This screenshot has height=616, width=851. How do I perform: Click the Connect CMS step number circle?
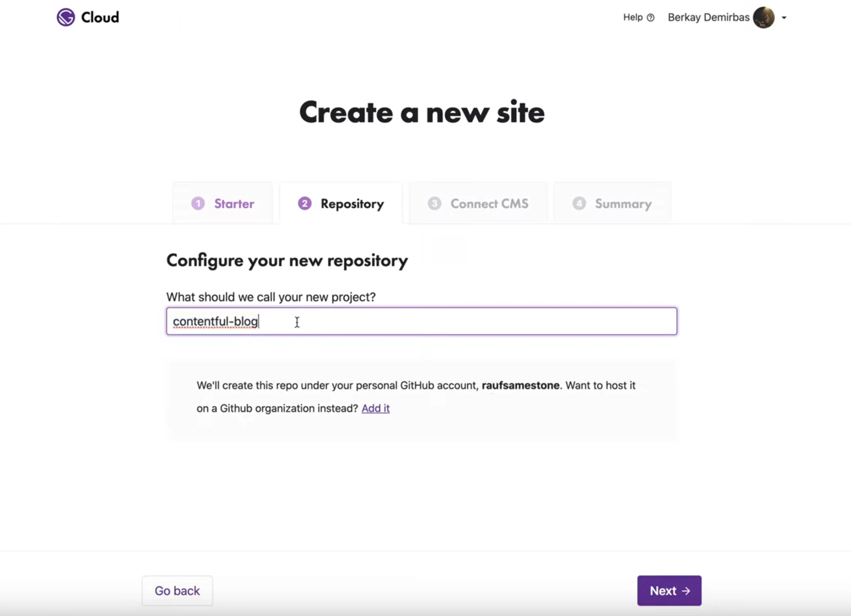coord(435,204)
